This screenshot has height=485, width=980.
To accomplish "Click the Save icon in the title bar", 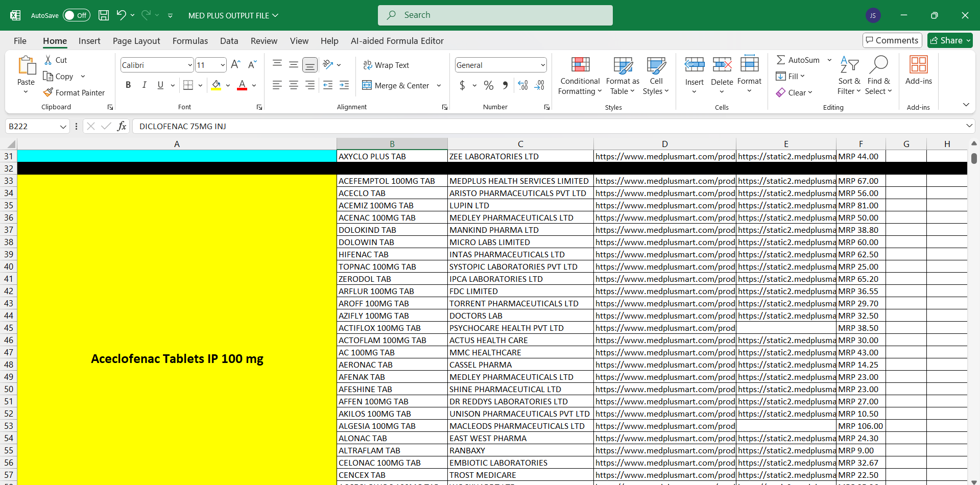I will [x=104, y=15].
